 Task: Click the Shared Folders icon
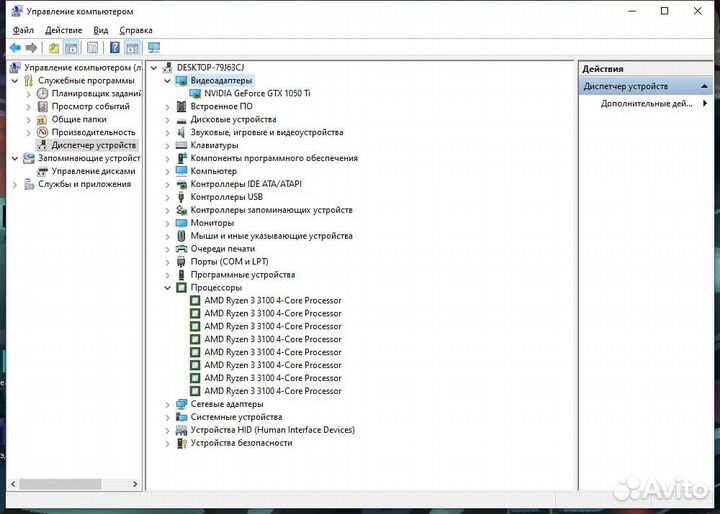(42, 119)
